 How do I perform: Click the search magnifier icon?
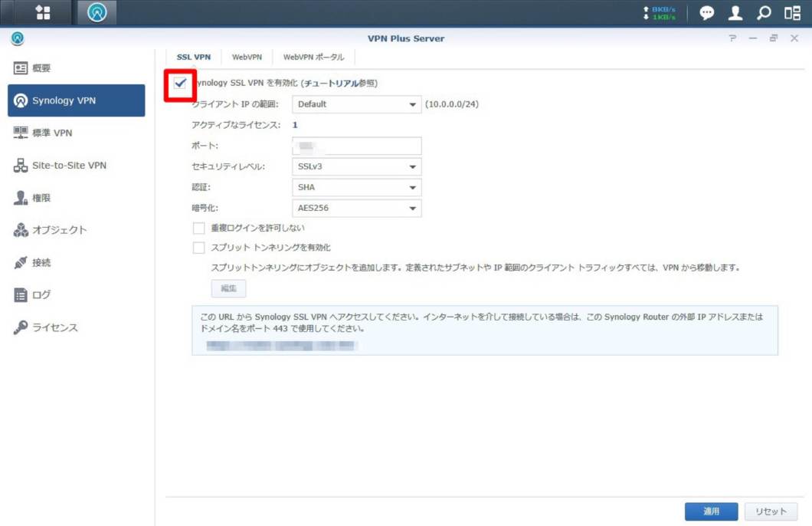pyautogui.click(x=764, y=12)
